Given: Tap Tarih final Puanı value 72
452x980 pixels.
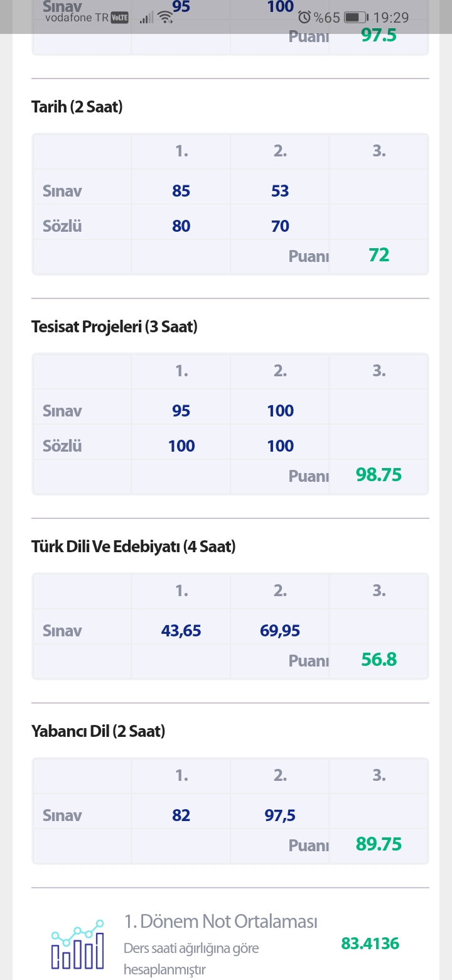Looking at the screenshot, I should click(379, 255).
